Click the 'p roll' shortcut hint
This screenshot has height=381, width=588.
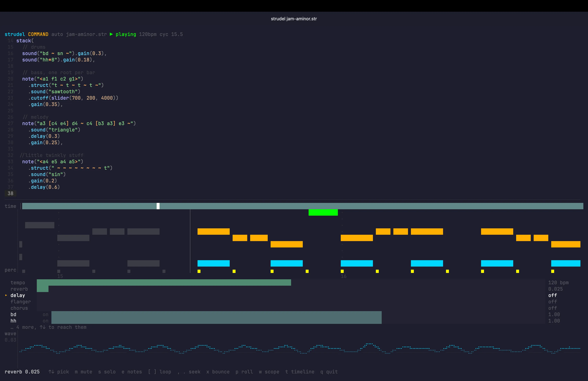coord(244,372)
